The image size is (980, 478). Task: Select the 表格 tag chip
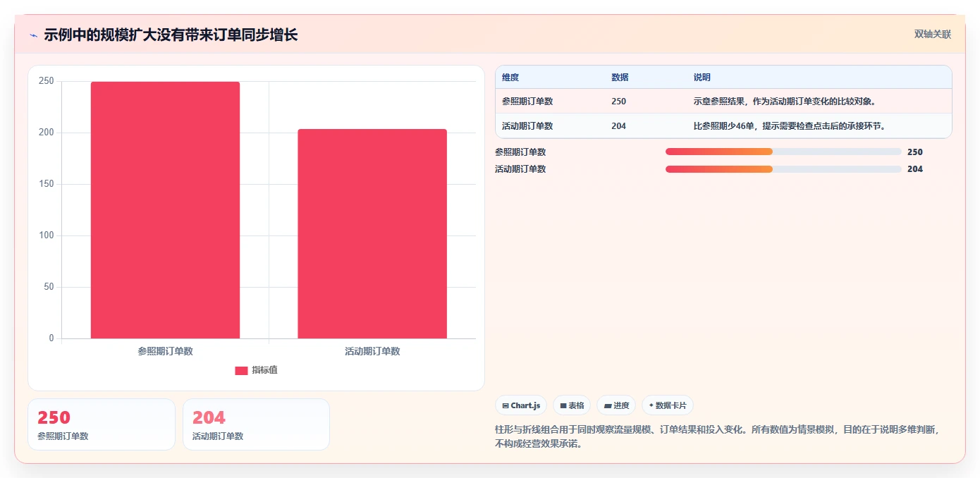click(572, 405)
